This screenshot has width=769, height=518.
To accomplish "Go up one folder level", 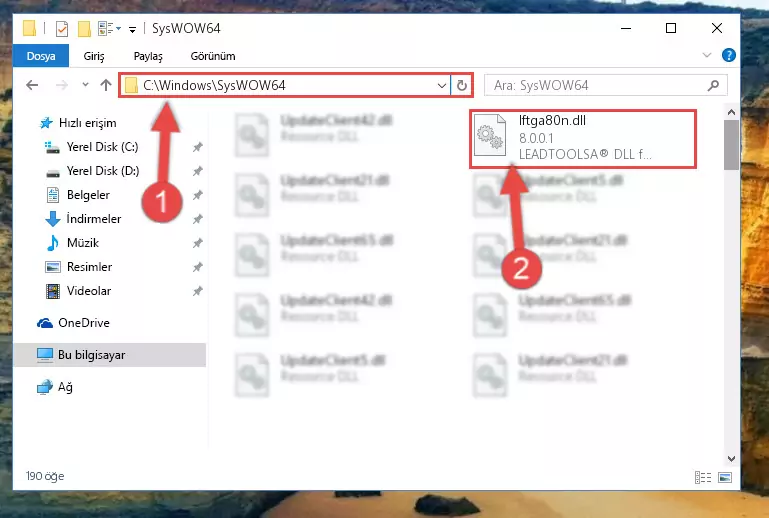I will [106, 85].
